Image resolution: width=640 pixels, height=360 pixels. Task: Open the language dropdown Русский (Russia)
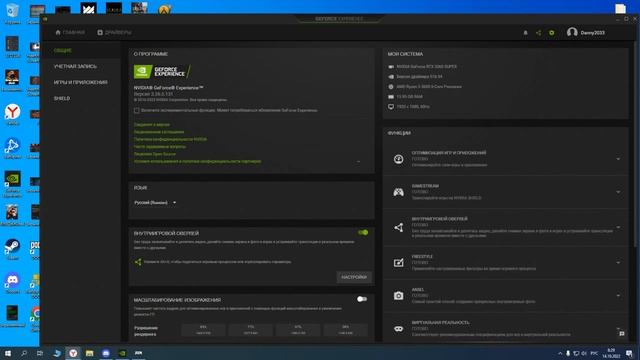click(155, 202)
